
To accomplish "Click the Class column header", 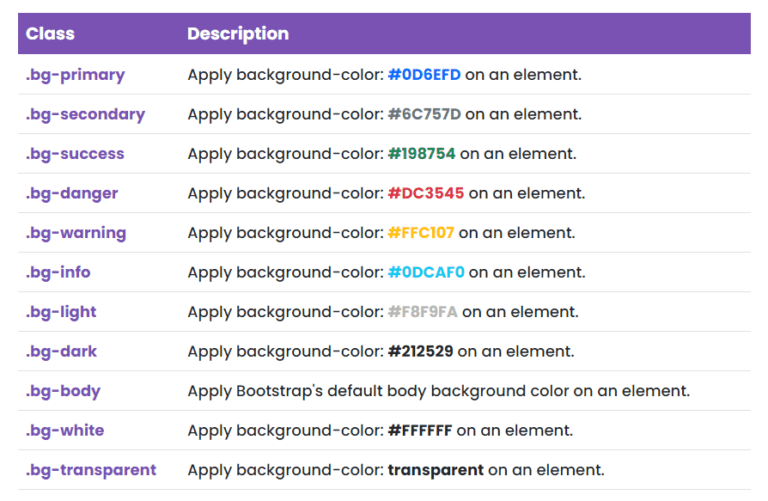I will tap(51, 34).
